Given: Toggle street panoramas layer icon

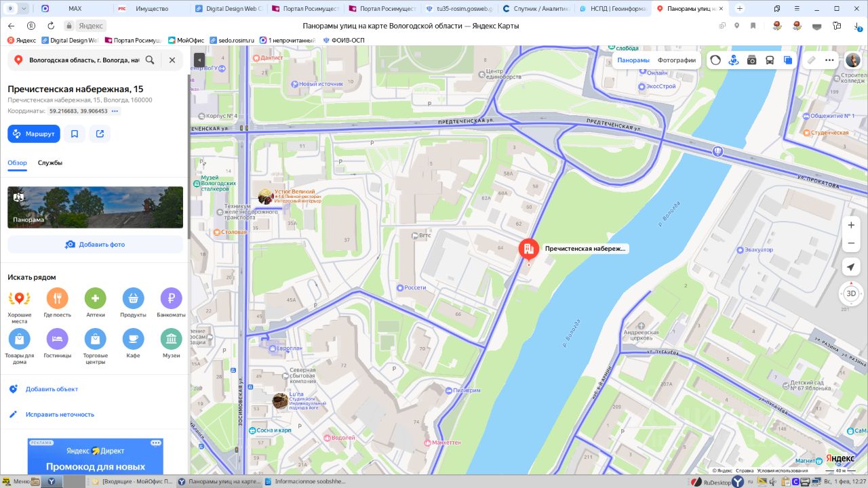Looking at the screenshot, I should pyautogui.click(x=734, y=60).
